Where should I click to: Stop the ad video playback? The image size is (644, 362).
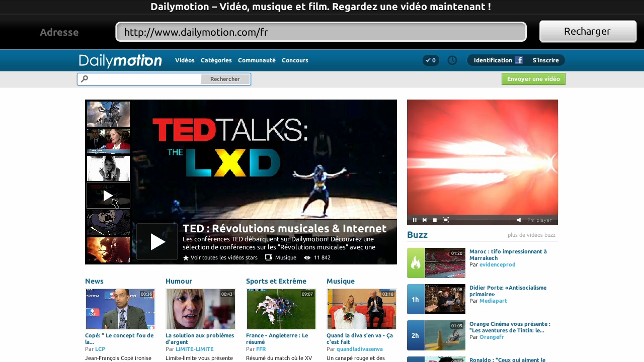click(435, 220)
